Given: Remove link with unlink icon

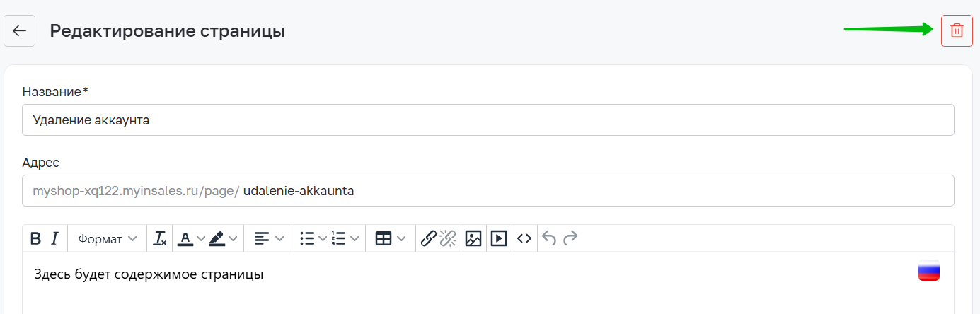Looking at the screenshot, I should [x=449, y=238].
